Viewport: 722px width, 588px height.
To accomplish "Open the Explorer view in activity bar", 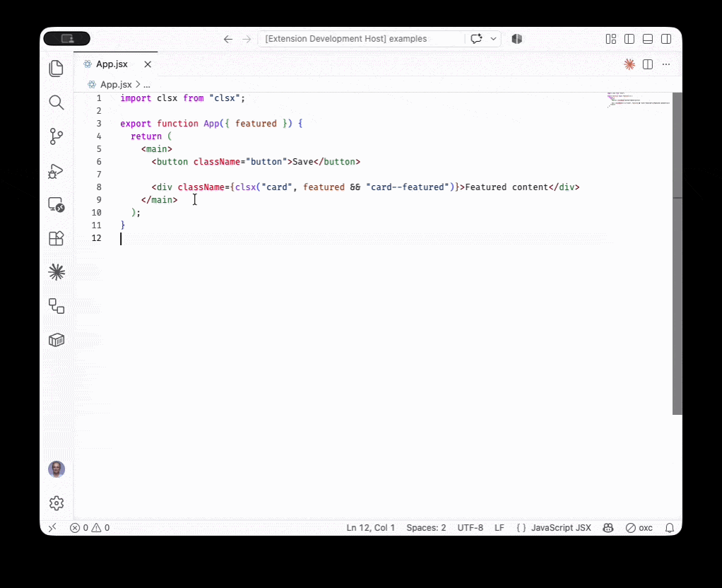I will [x=57, y=69].
